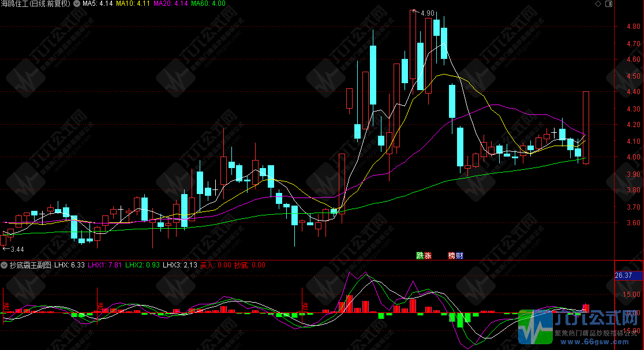Screen dimensions: 644x350
Task: Select the green MA60 indicator label
Action: (x=208, y=3)
